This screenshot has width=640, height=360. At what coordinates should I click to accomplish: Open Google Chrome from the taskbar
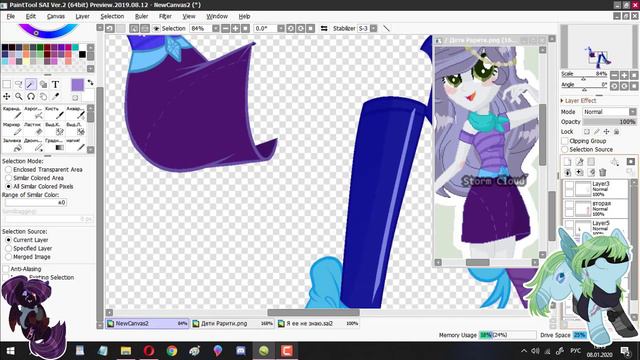click(172, 351)
